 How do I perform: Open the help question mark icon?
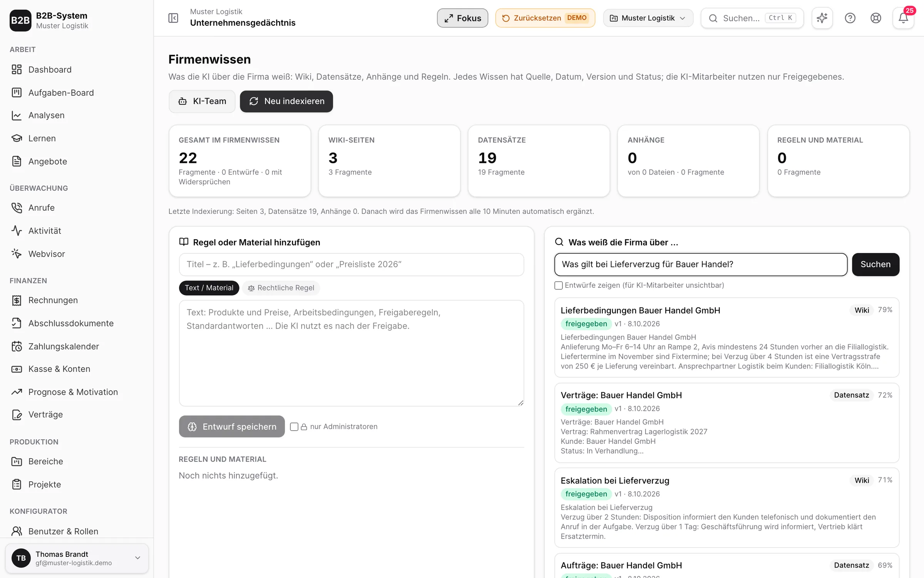coord(850,18)
